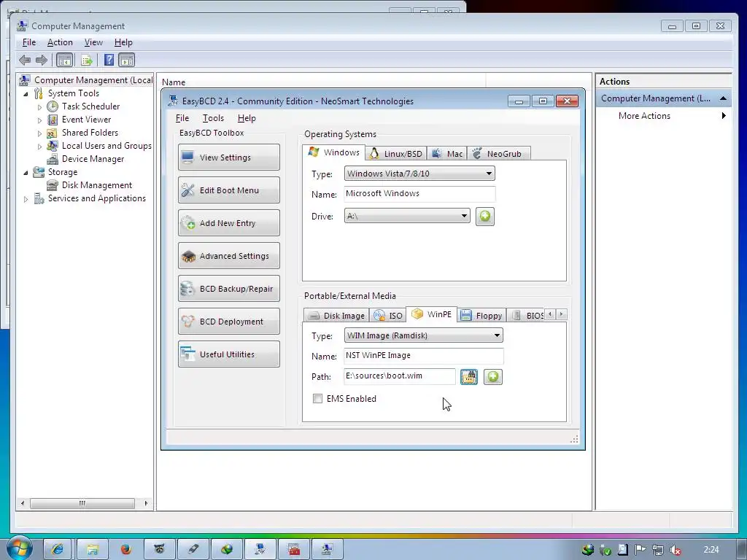Collapse the Storage tree node

click(x=26, y=172)
